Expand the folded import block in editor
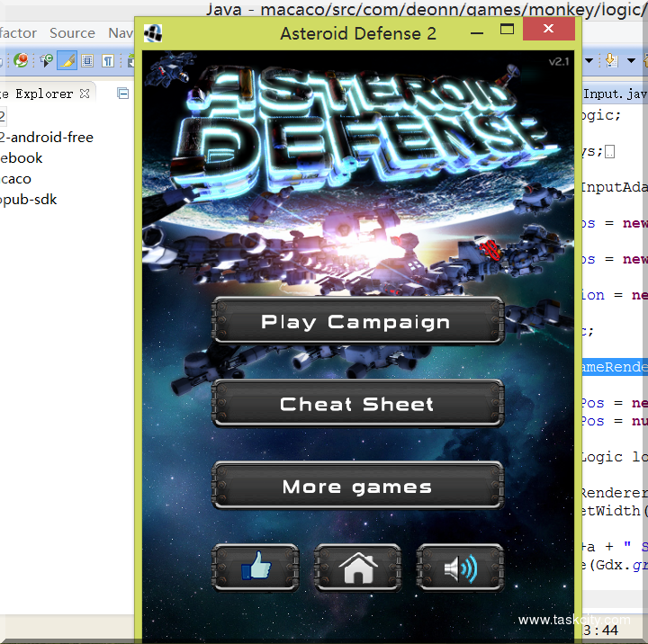This screenshot has height=644, width=648. tap(610, 151)
